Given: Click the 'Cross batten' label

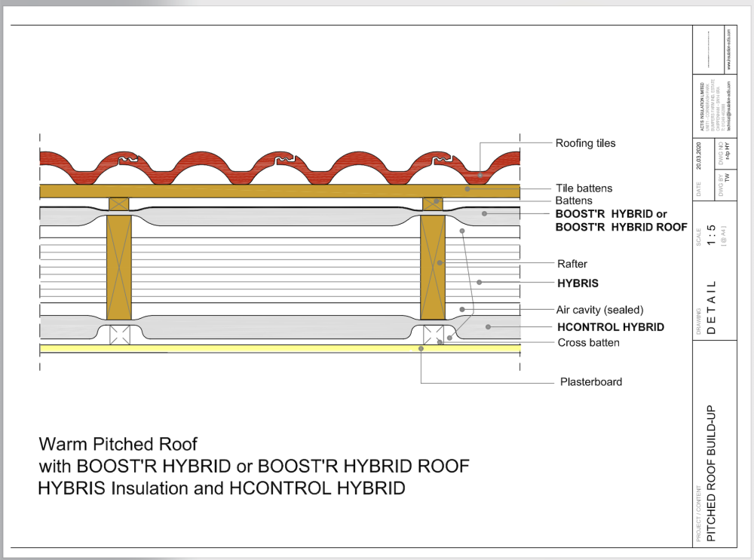Looking at the screenshot, I should (x=589, y=343).
